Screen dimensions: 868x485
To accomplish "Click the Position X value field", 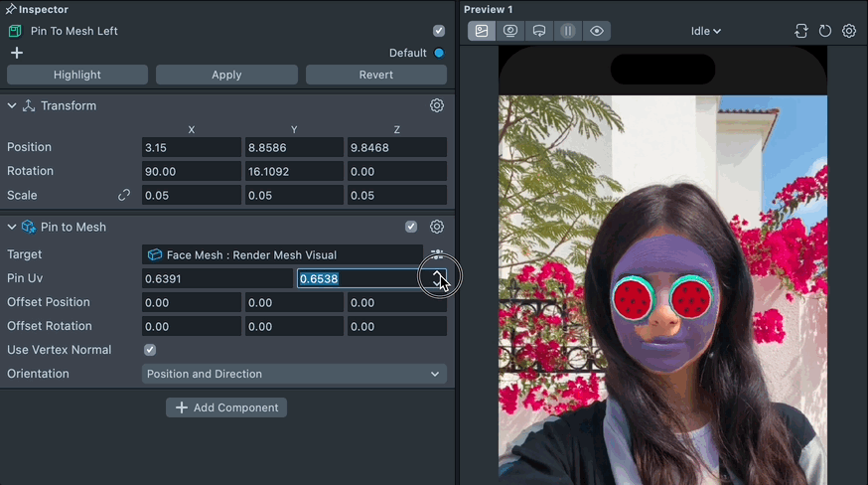I will click(191, 147).
